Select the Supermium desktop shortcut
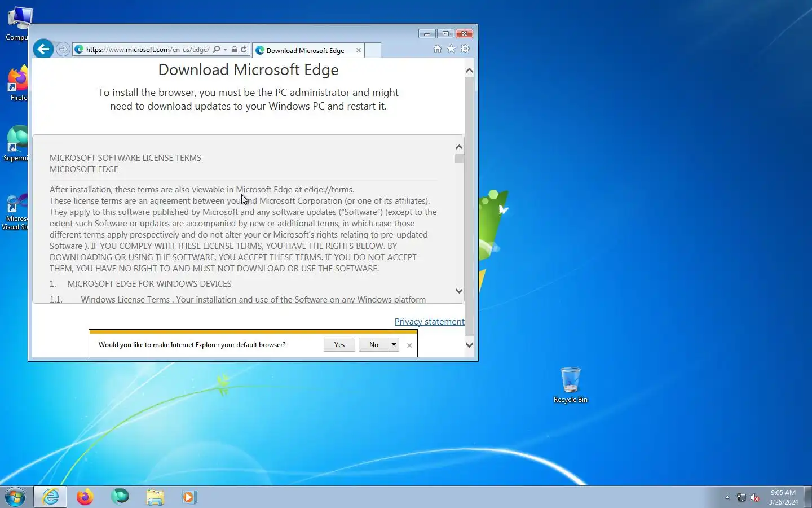The image size is (812, 508). coord(16,144)
